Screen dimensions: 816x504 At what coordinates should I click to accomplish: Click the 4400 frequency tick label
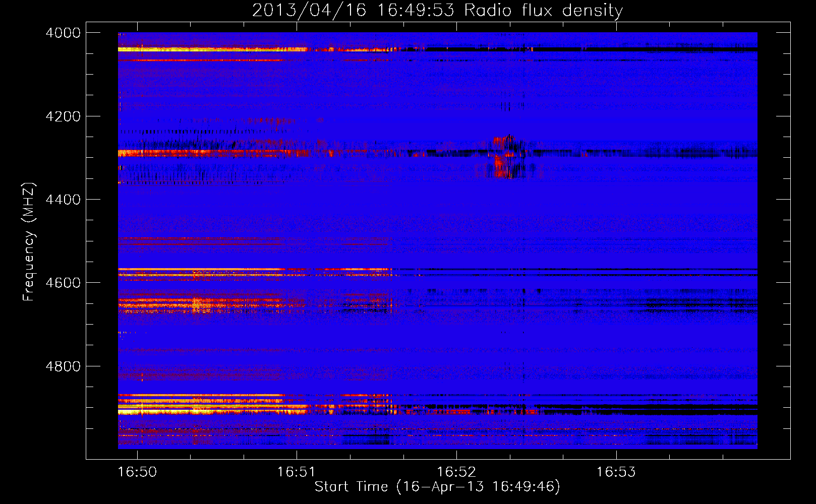click(63, 200)
